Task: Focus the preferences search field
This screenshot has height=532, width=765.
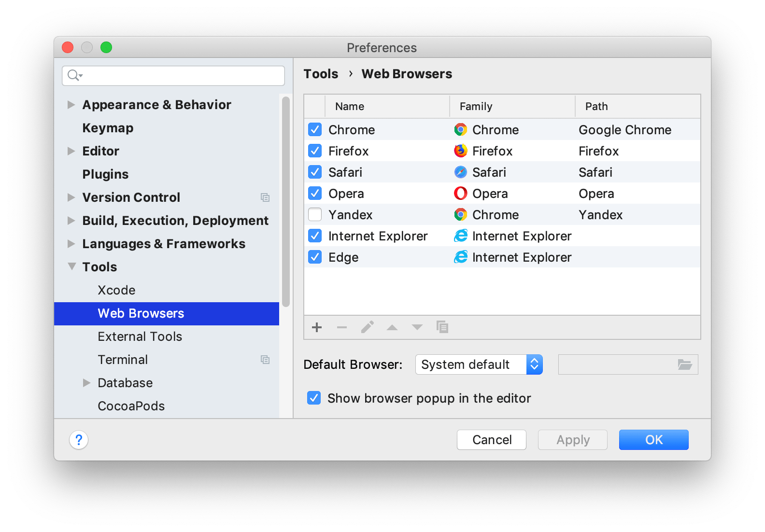Action: click(x=173, y=76)
